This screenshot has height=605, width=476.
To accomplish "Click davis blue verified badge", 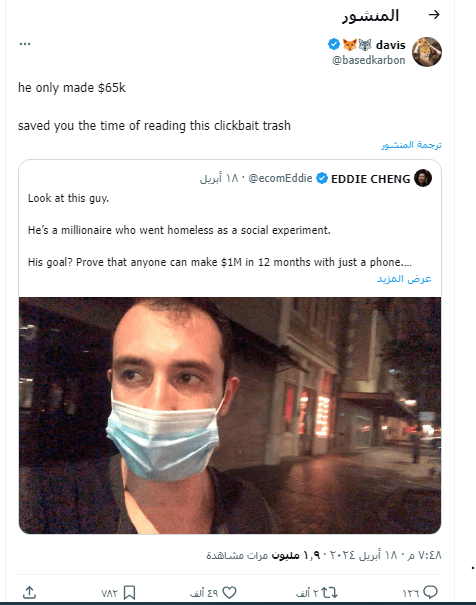I will coord(334,44).
